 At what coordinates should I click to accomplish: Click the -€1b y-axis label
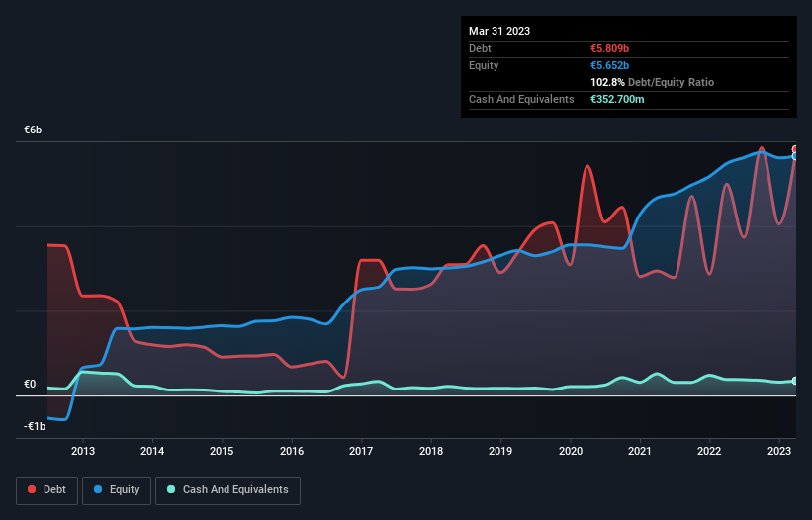(35, 426)
